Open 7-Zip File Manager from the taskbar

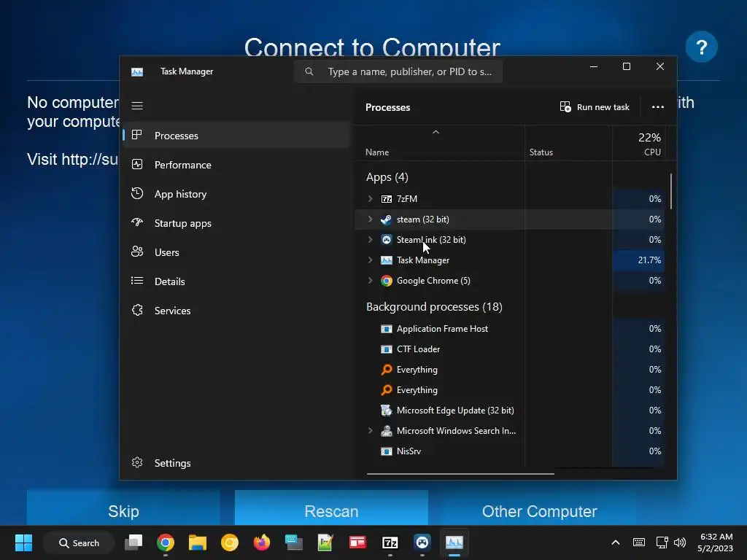point(390,542)
